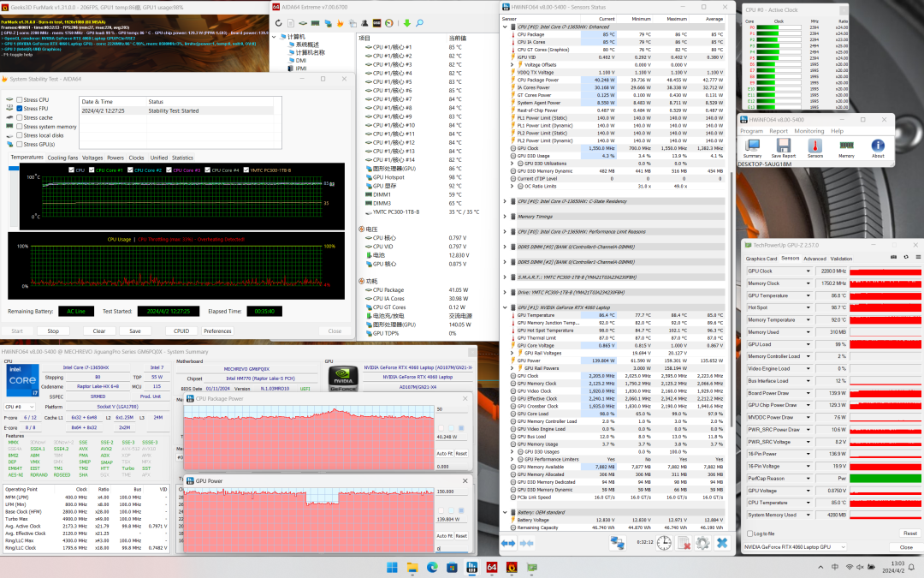Open the CPU chip tool in AIDA64 toolbar
The height and width of the screenshot is (578, 924).
tap(303, 23)
